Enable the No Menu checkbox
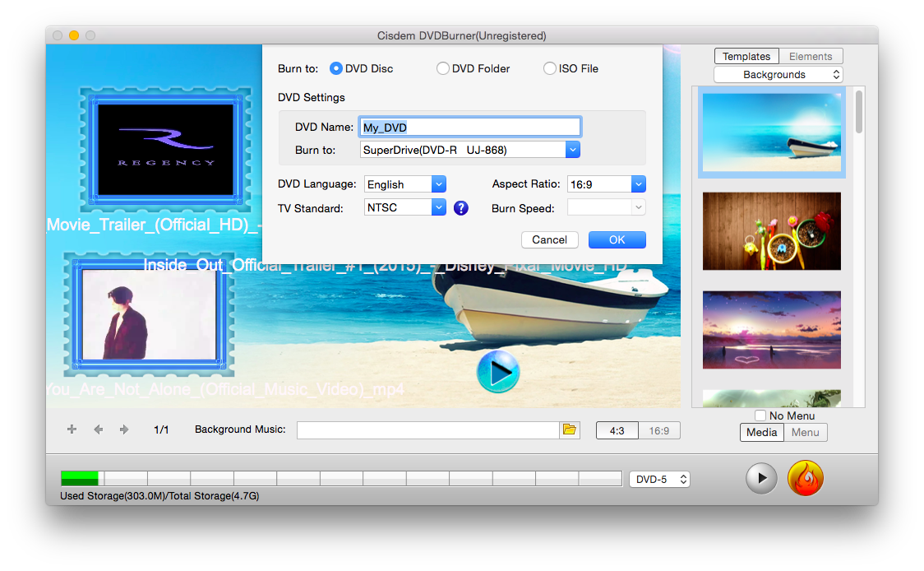The image size is (924, 571). pos(760,415)
